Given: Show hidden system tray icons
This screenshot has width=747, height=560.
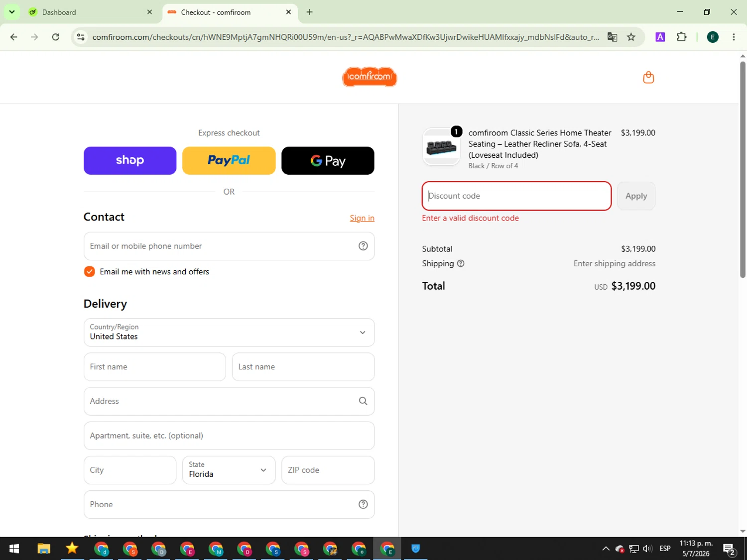Looking at the screenshot, I should pyautogui.click(x=606, y=549).
